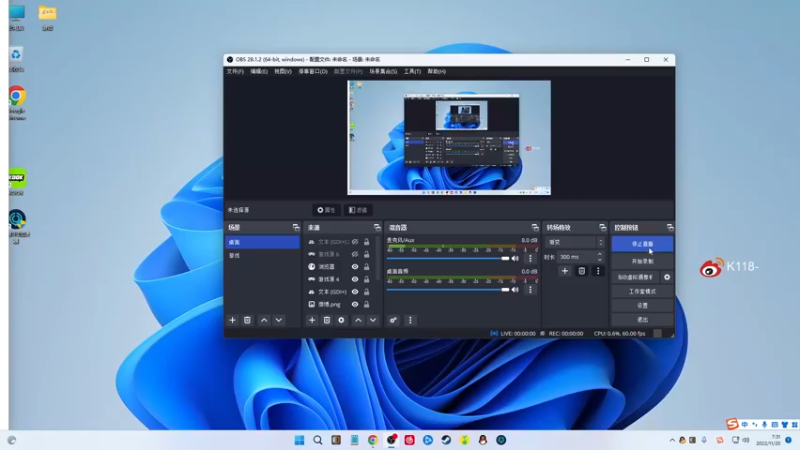The image size is (800, 450).
Task: Open source properties gear in the 来源 panel
Action: pos(341,320)
